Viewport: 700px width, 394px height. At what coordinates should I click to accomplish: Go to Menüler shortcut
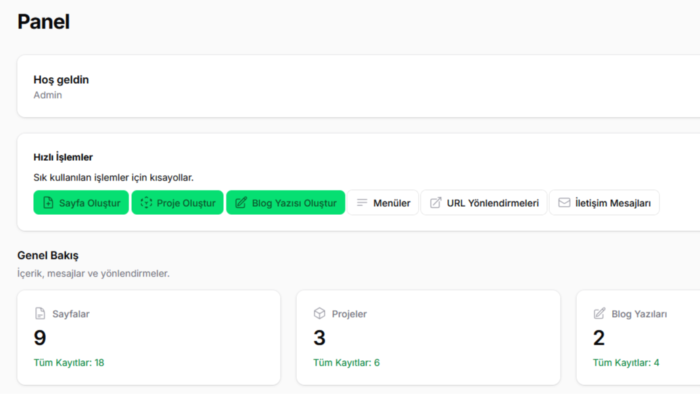pyautogui.click(x=383, y=203)
